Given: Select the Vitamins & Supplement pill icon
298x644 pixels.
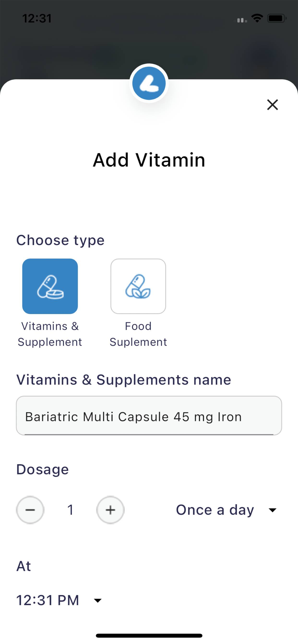Looking at the screenshot, I should coord(50,286).
